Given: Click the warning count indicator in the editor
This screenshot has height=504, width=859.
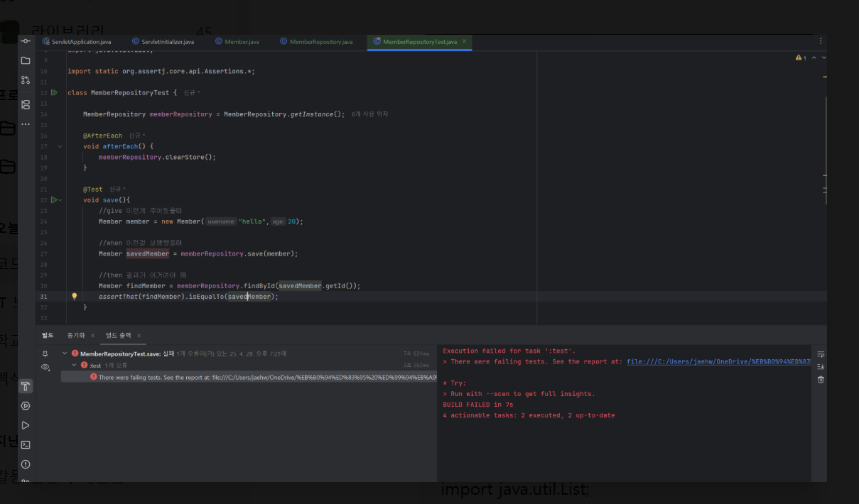Looking at the screenshot, I should (801, 57).
